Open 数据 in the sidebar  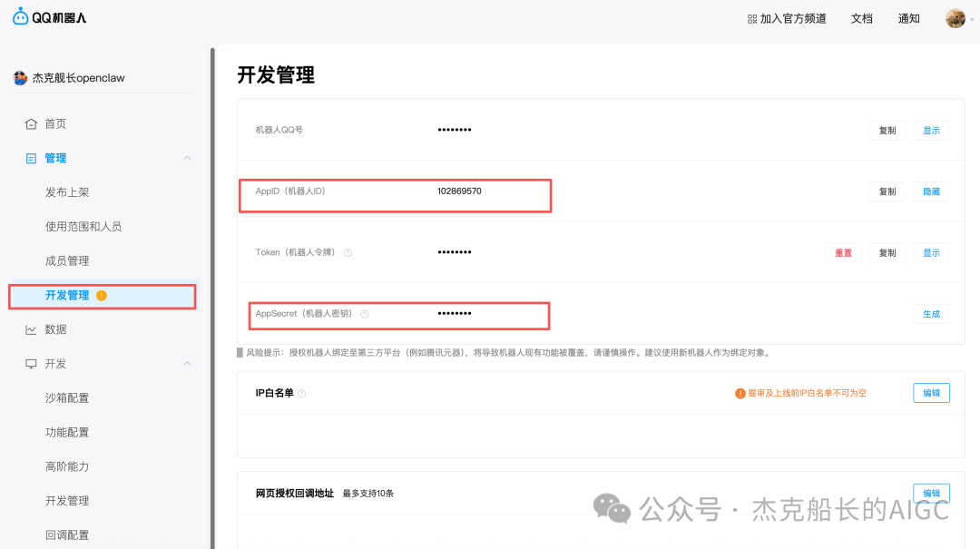55,329
